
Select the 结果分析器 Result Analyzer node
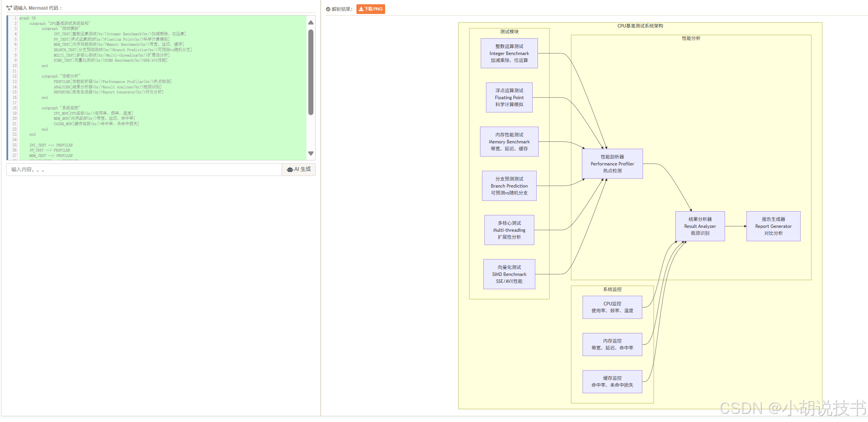tap(700, 226)
